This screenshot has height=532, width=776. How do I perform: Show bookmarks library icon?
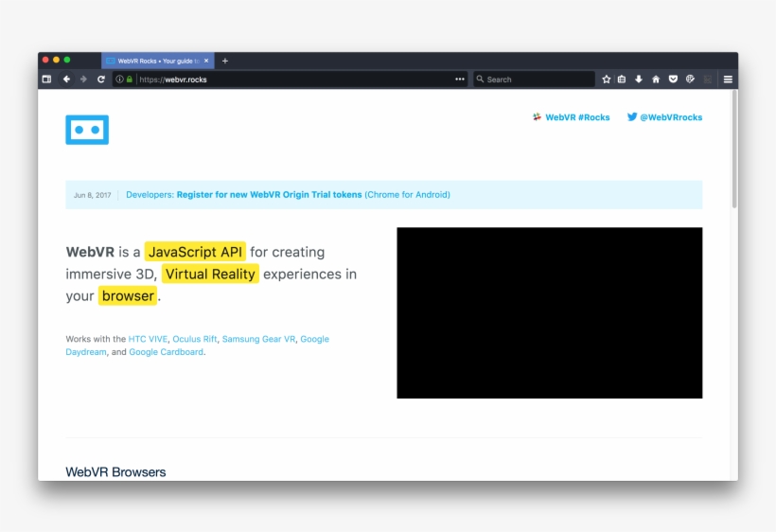(x=622, y=80)
